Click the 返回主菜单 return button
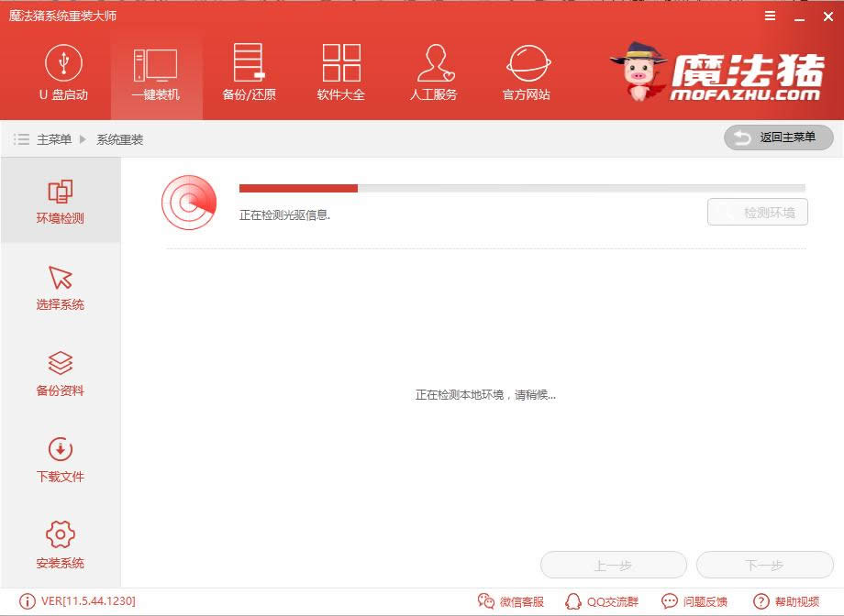The image size is (844, 616). (x=778, y=137)
